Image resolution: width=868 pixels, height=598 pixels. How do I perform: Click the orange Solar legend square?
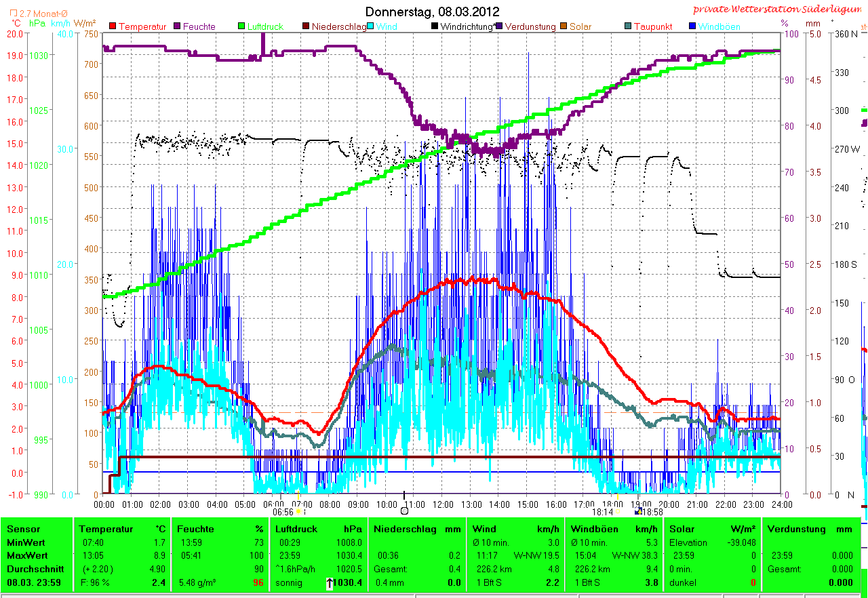tap(564, 26)
